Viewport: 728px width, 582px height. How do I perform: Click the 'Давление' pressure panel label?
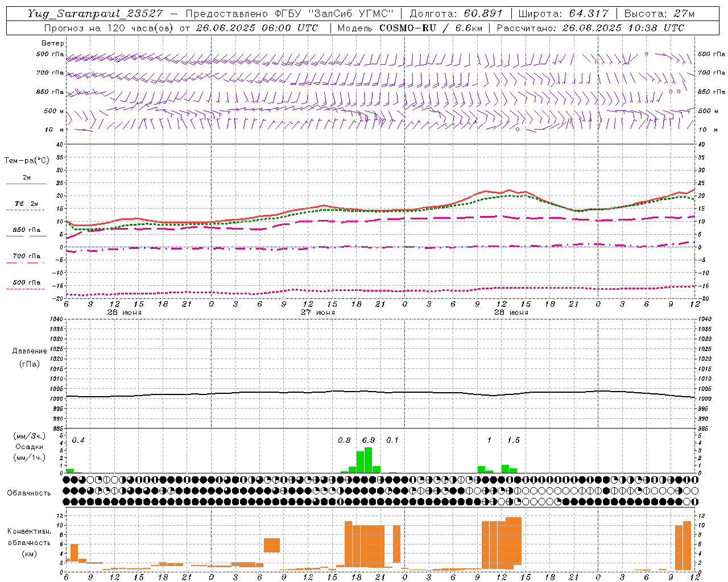coord(30,351)
